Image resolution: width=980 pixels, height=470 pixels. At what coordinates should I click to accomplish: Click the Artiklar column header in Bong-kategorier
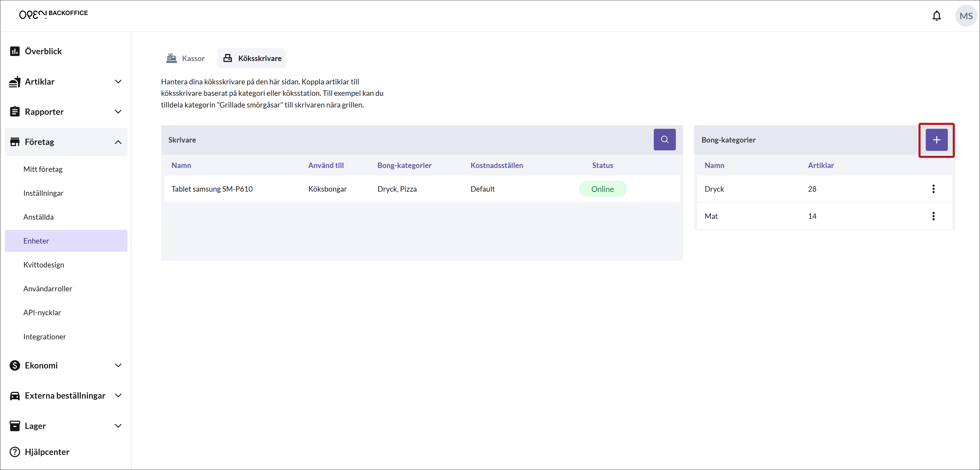point(821,165)
